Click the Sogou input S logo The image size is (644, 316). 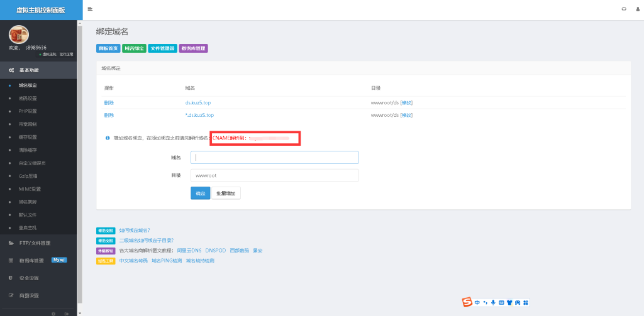467,302
